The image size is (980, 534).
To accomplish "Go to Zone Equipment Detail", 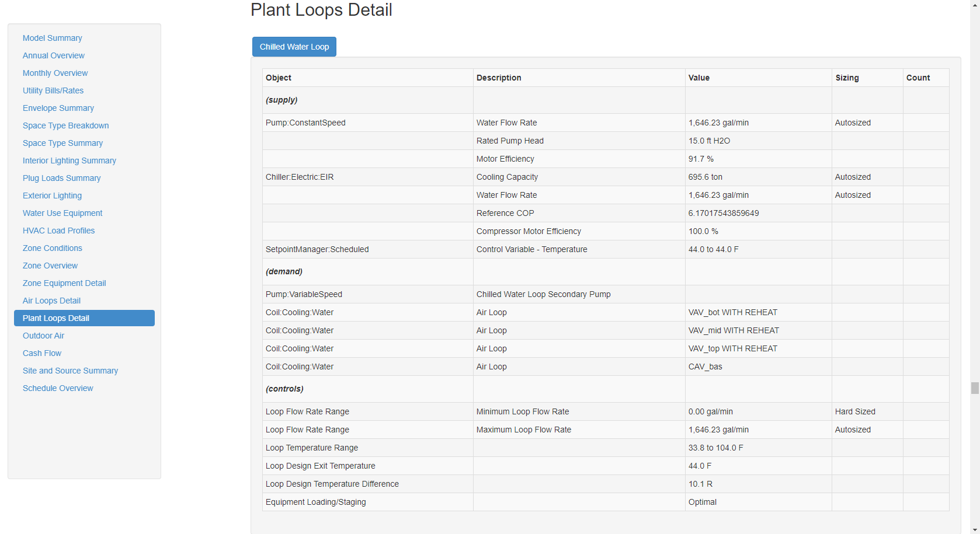I will 64,283.
